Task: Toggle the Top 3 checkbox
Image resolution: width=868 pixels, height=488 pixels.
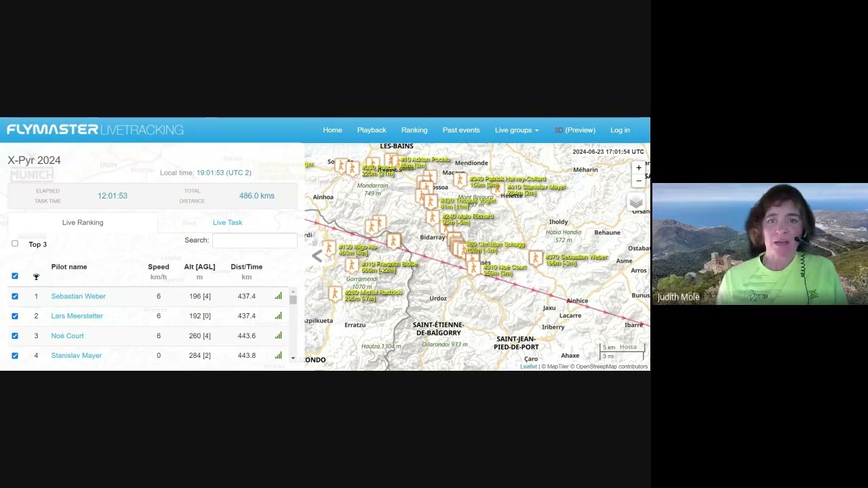Action: pyautogui.click(x=15, y=243)
